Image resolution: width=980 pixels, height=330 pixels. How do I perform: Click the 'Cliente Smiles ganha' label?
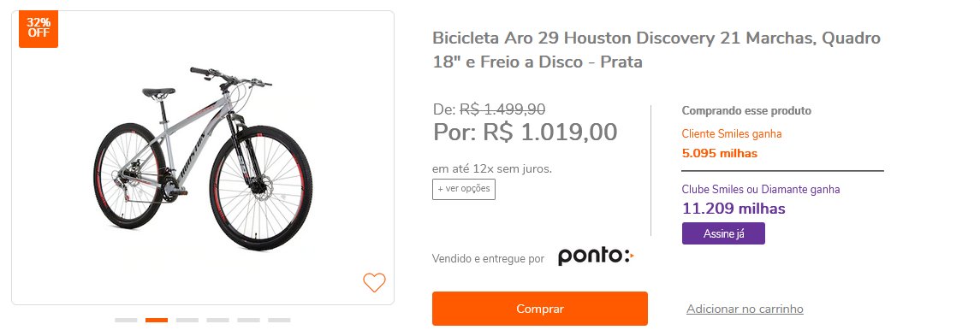pyautogui.click(x=732, y=133)
